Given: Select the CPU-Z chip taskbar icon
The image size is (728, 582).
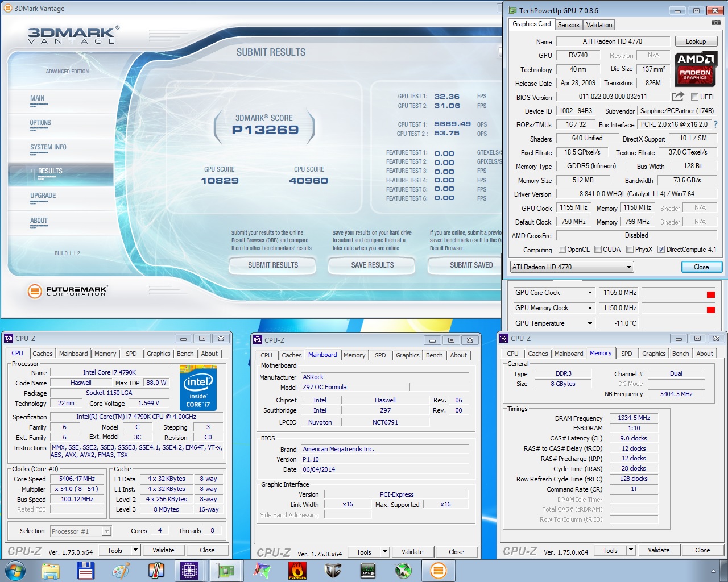Looking at the screenshot, I should [x=189, y=571].
